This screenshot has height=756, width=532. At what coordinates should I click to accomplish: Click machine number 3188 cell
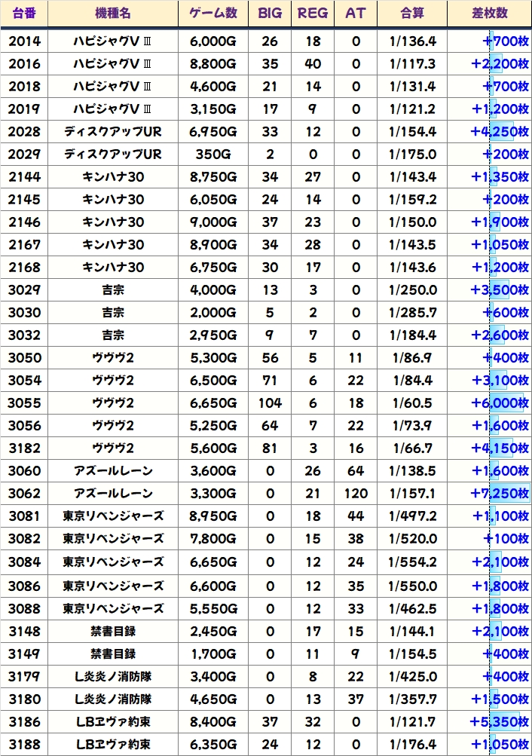(x=25, y=744)
